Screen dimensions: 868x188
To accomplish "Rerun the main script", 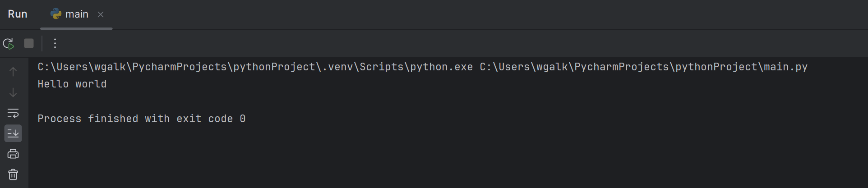I will [9, 44].
